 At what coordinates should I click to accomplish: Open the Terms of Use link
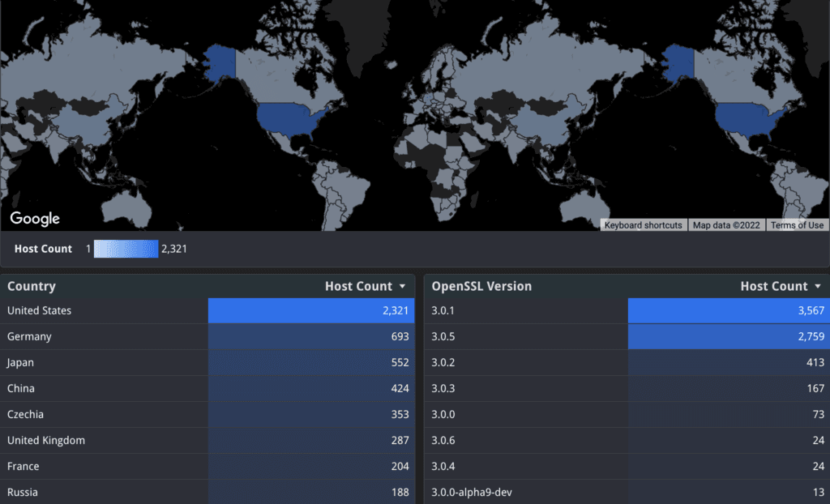[x=797, y=224]
